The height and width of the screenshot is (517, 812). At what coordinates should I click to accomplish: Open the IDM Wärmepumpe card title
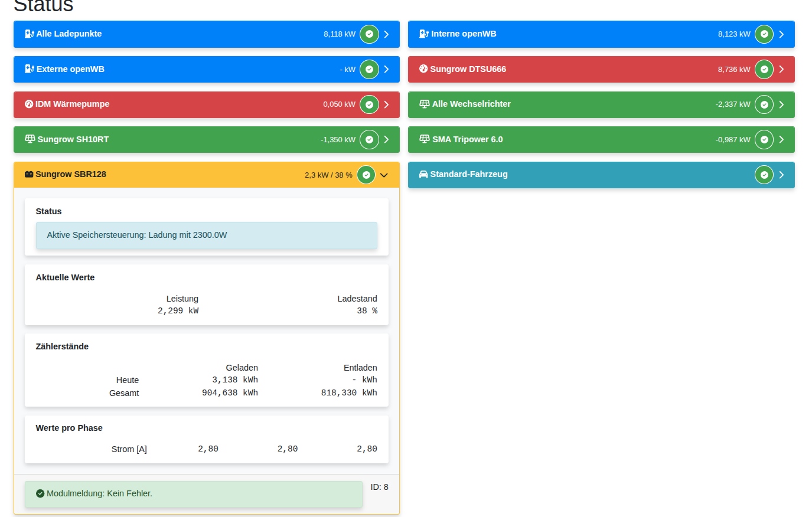click(x=72, y=104)
